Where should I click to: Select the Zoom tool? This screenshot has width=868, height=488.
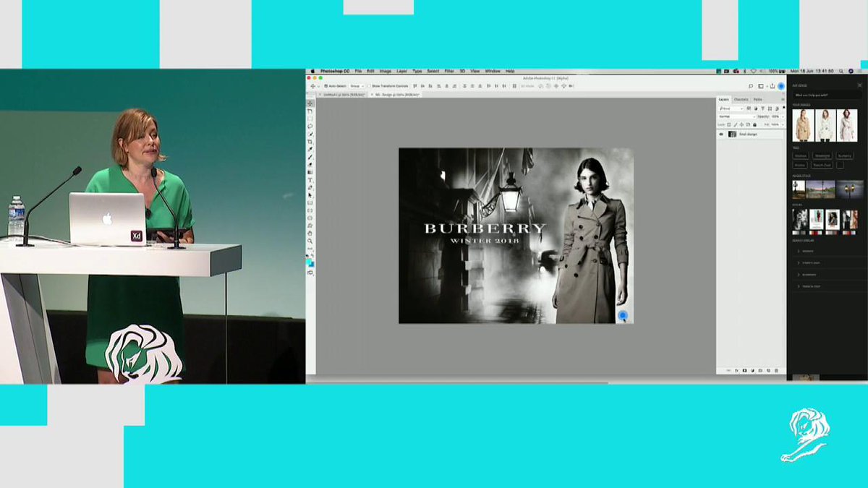pyautogui.click(x=310, y=241)
